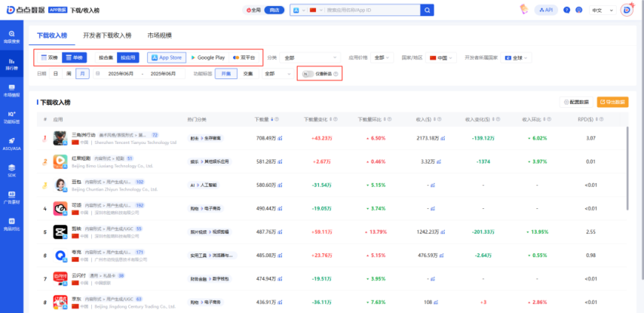Open 竞品对比 in the left sidebar
The image size is (644, 313).
[11, 224]
